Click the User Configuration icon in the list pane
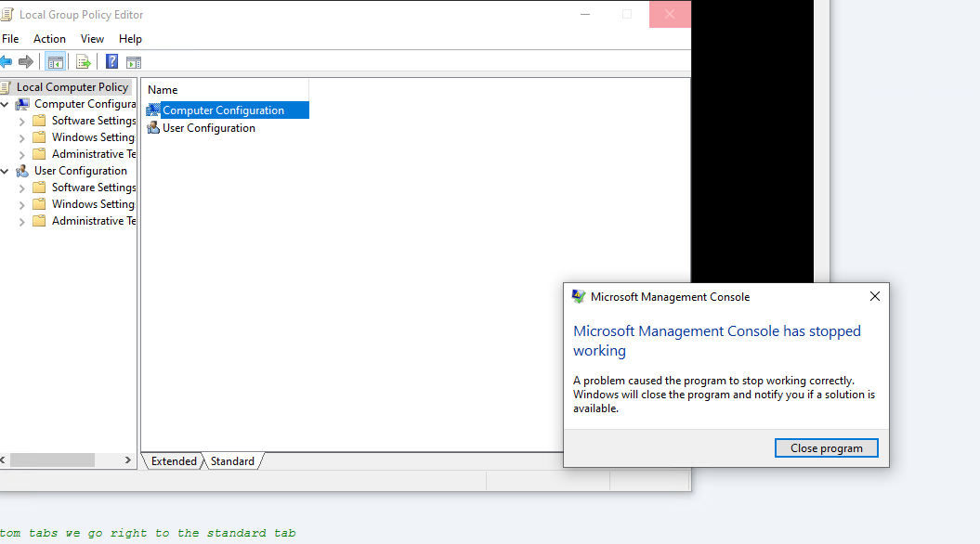 click(153, 128)
